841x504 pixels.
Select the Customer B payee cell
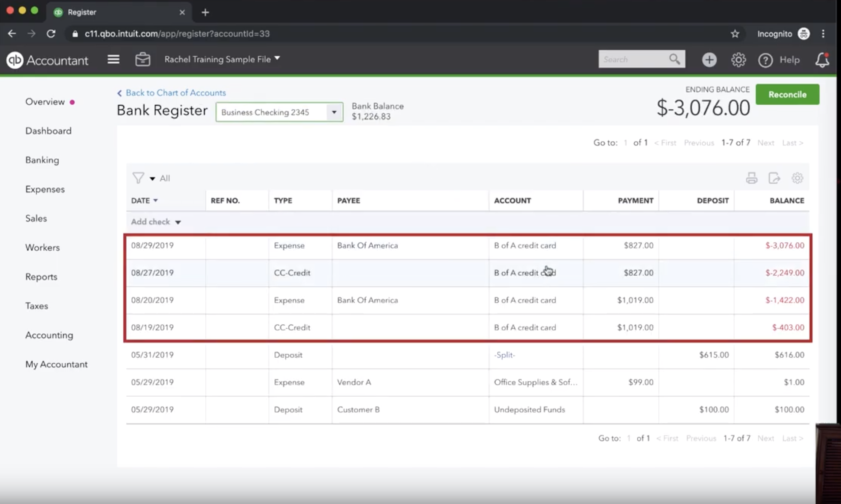(x=358, y=409)
